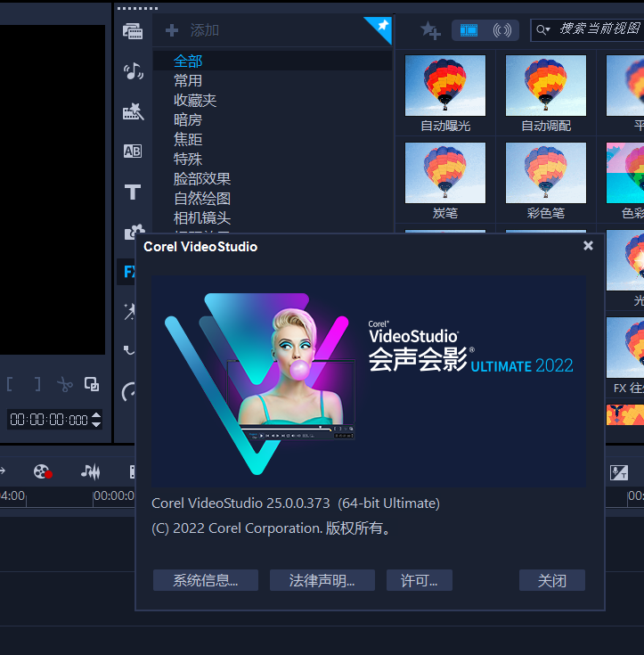Close the Corel VideoStudio about dialog
Screen dimensions: 644x655
point(588,246)
